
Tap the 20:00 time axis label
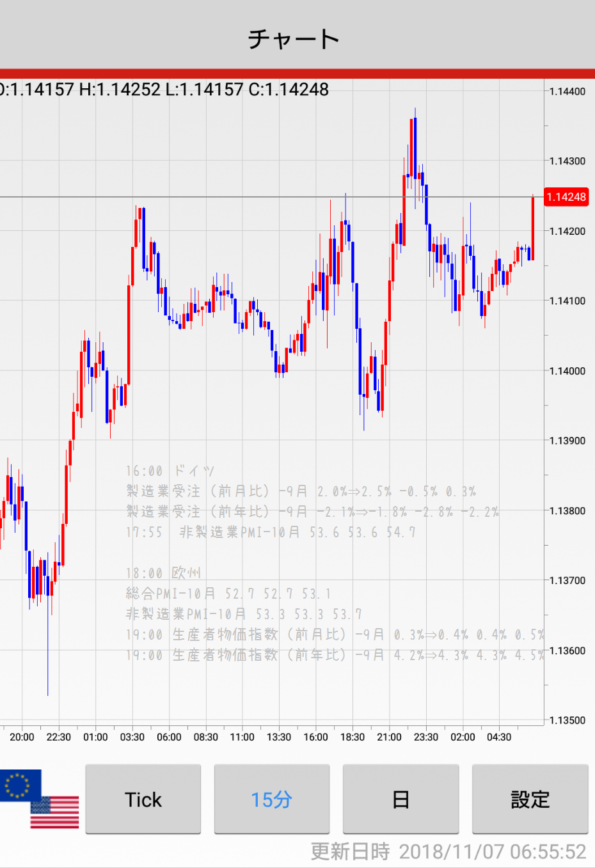point(22,737)
